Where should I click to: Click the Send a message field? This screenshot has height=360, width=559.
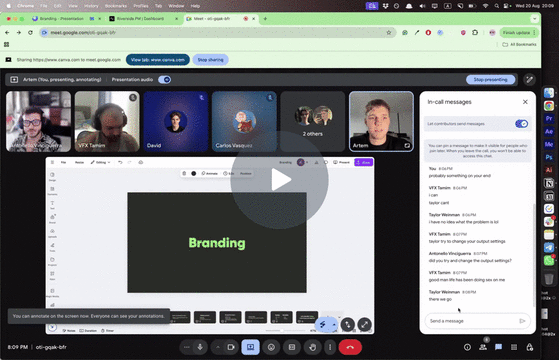coord(473,321)
